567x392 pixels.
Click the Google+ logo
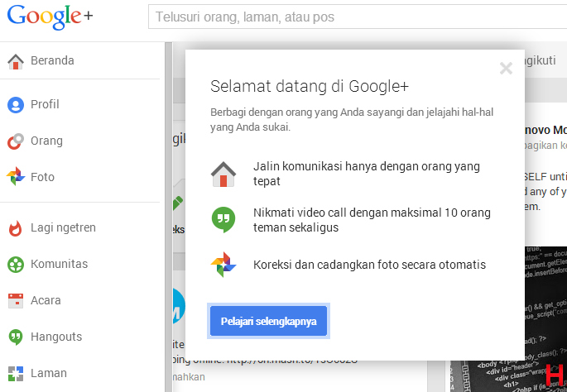50,17
